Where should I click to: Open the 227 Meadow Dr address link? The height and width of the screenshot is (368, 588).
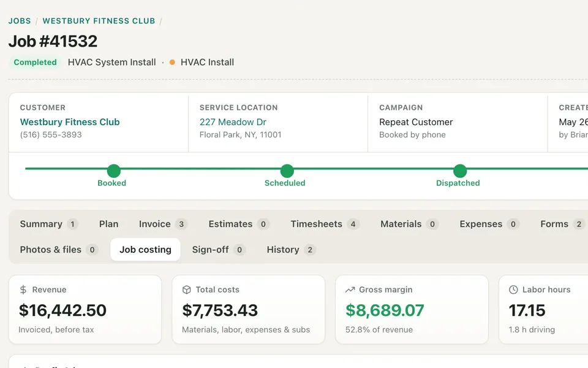pos(233,122)
